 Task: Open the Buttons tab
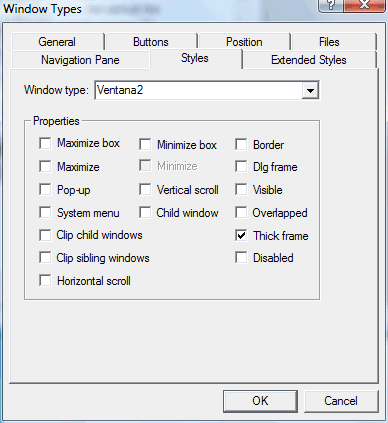[151, 42]
